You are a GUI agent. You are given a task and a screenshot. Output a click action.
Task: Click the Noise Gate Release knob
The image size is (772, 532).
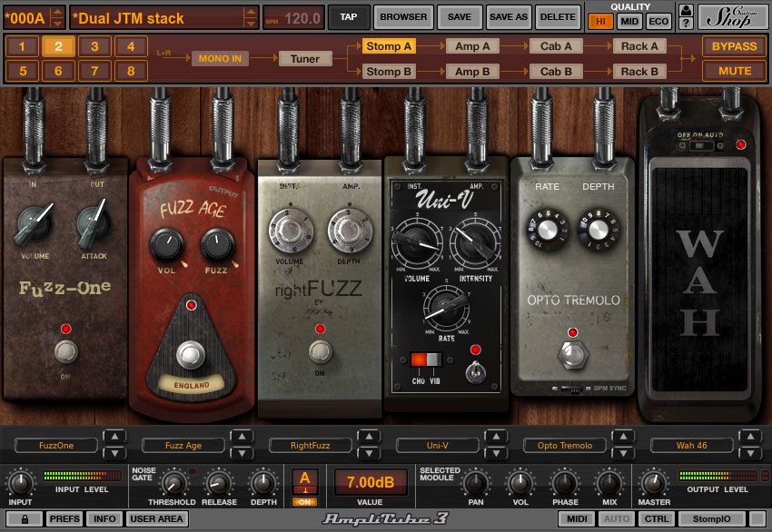[x=218, y=483]
